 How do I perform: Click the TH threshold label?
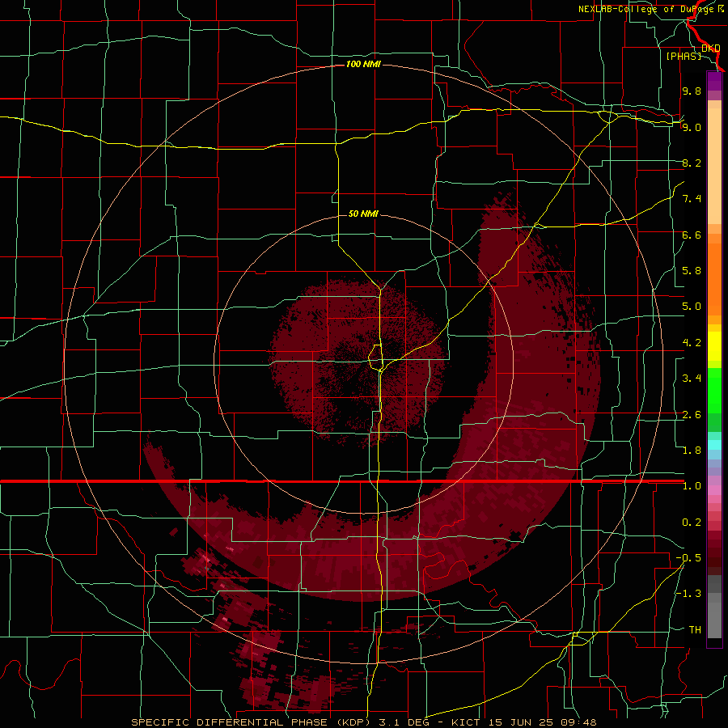(x=695, y=630)
